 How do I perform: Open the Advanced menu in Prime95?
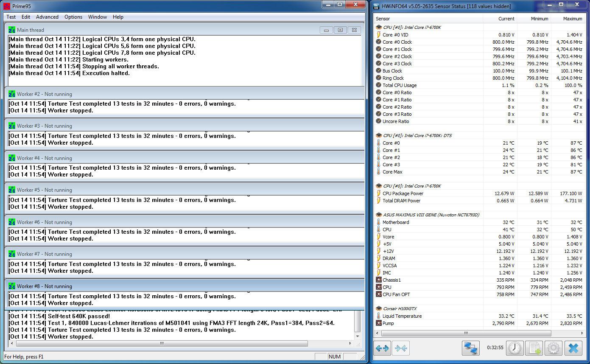click(x=47, y=17)
